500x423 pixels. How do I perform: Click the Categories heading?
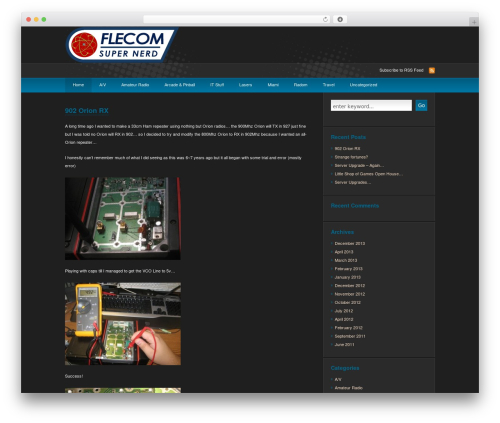(x=345, y=368)
